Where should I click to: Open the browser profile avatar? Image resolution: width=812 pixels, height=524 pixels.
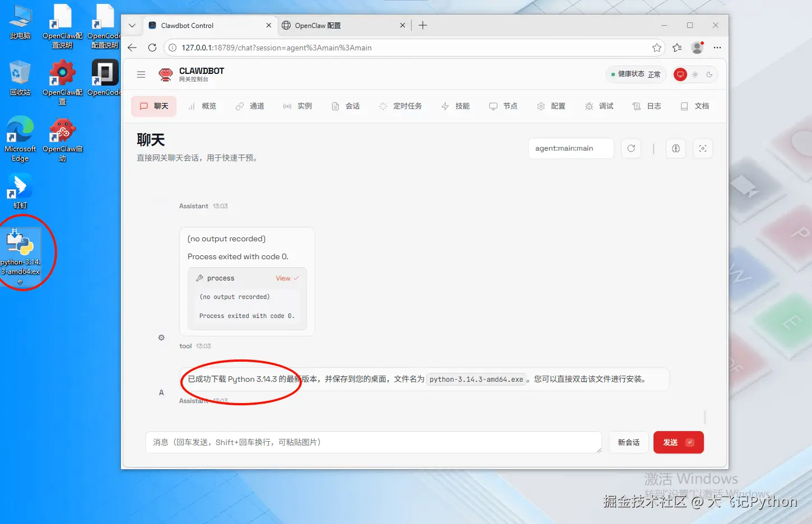point(697,48)
